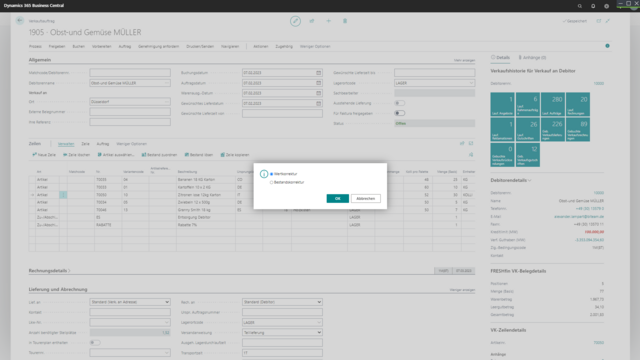Click expand icon in Zeilen header
Viewport: 640px width, 360px height.
point(471,143)
